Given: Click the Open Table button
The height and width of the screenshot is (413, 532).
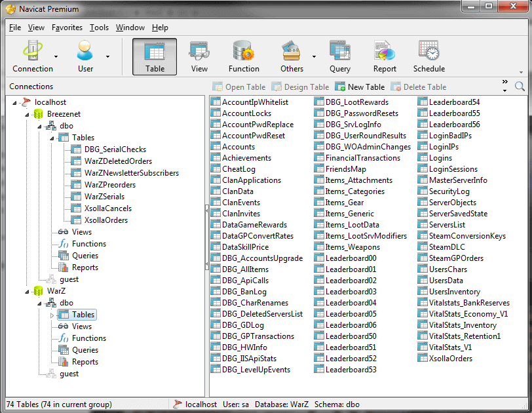Looking at the screenshot, I should point(239,87).
